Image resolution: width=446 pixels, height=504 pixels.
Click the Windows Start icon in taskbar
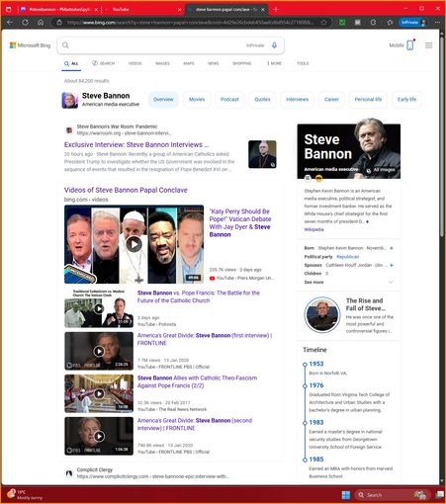(346, 495)
